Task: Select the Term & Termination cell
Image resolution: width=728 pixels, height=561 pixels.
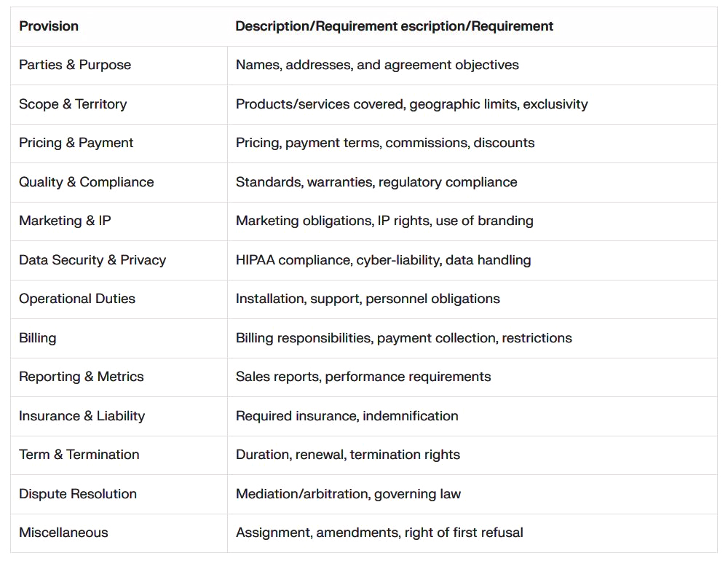Action: pos(79,455)
